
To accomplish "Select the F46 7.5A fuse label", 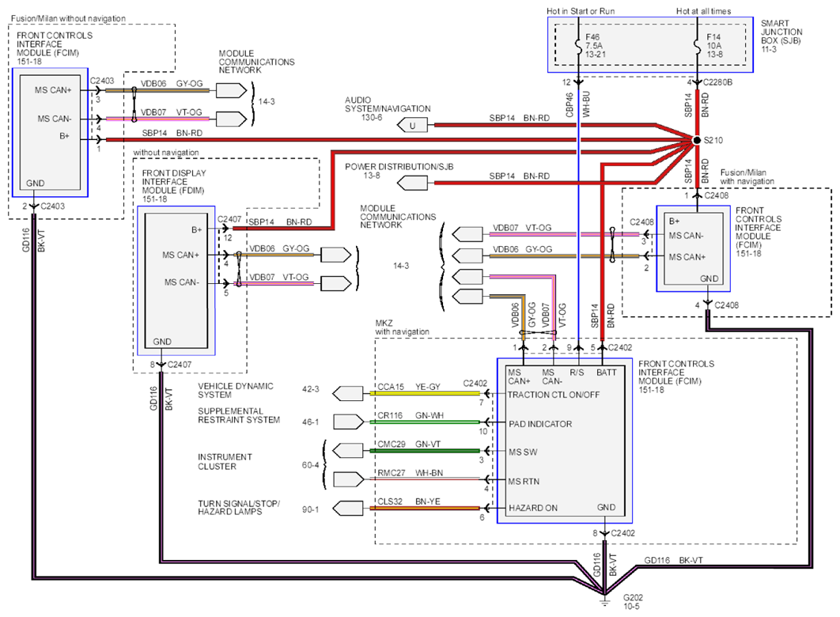I will point(595,46).
